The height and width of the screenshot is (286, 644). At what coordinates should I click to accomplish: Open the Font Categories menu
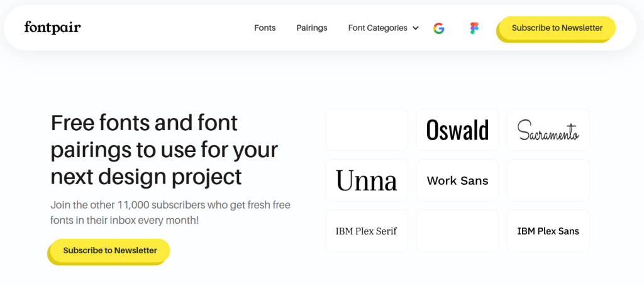[x=383, y=28]
